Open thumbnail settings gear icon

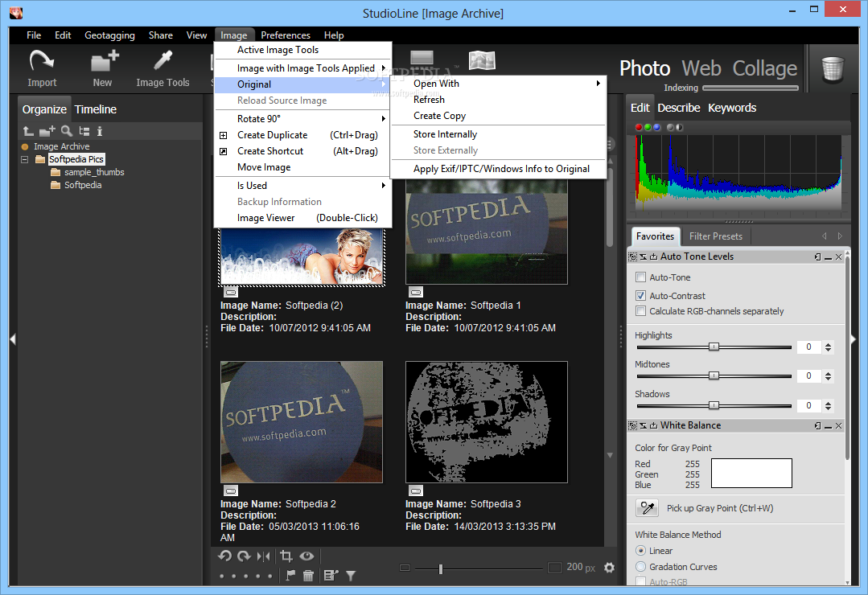pos(609,568)
